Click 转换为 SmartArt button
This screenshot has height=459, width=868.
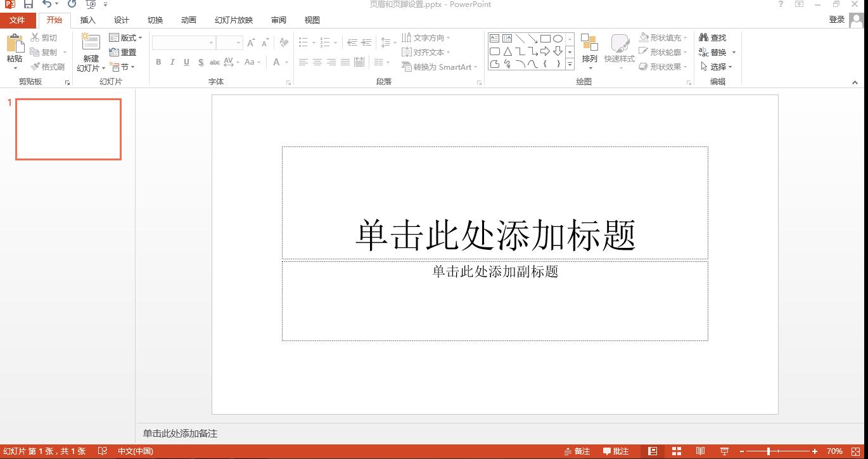tap(440, 67)
